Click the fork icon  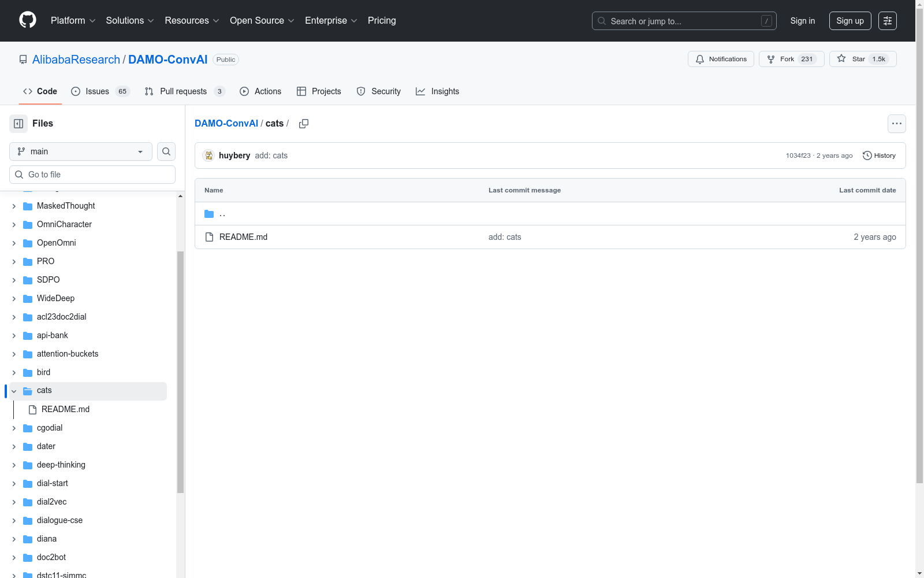coord(771,59)
